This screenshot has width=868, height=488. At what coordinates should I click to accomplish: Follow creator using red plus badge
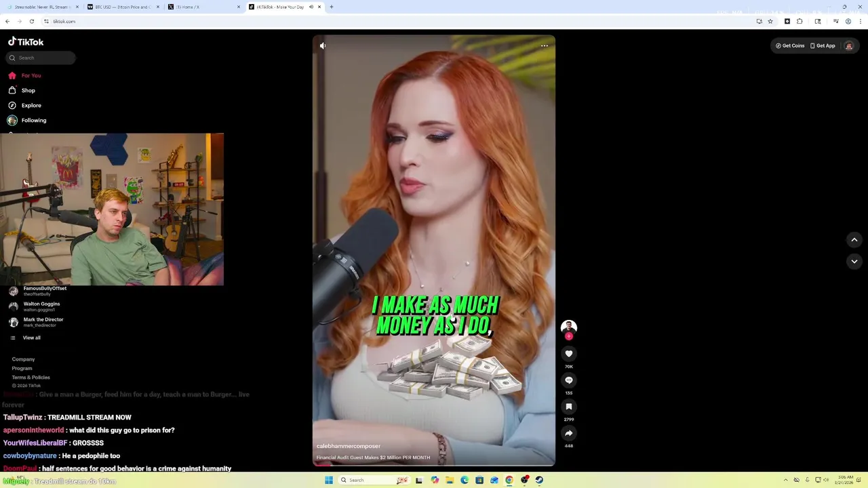569,336
